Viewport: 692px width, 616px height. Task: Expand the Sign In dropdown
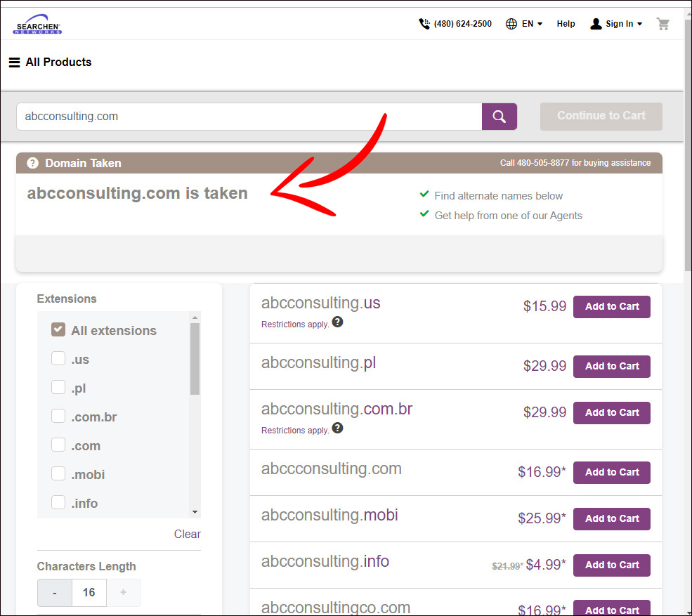click(x=624, y=24)
